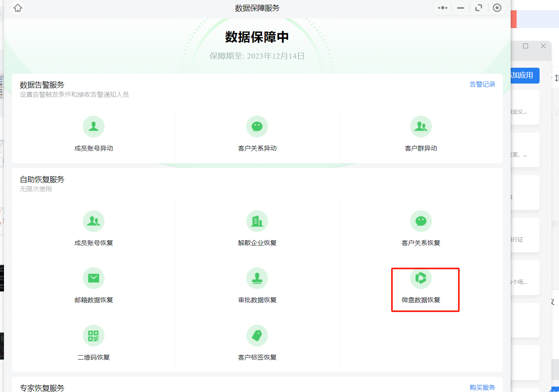Go to the home icon in header
559x392 pixels.
[x=18, y=8]
